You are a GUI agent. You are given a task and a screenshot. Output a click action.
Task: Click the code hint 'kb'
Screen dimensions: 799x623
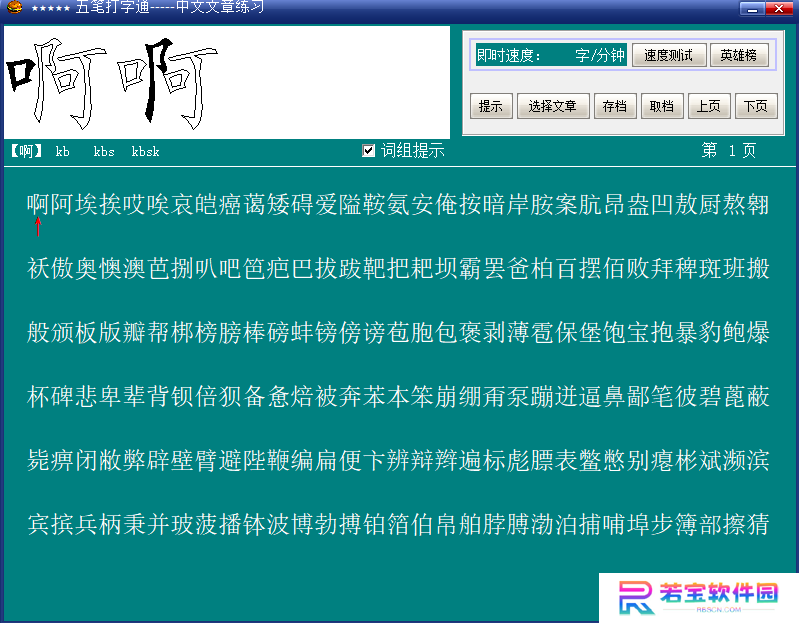click(x=63, y=151)
